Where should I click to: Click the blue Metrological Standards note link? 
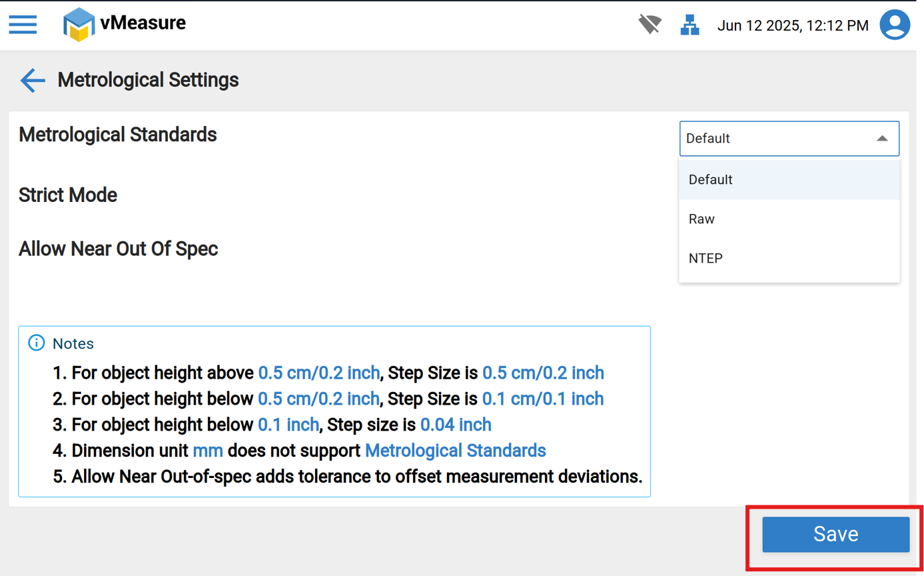[455, 451]
